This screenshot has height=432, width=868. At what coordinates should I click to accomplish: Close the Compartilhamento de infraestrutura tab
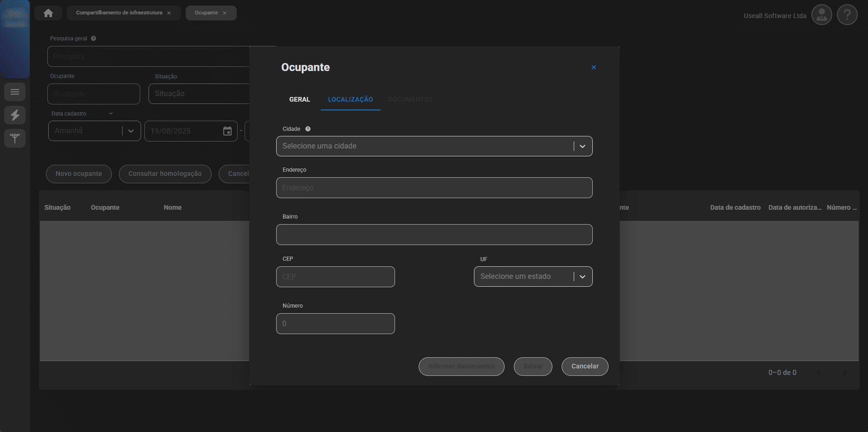pyautogui.click(x=169, y=13)
